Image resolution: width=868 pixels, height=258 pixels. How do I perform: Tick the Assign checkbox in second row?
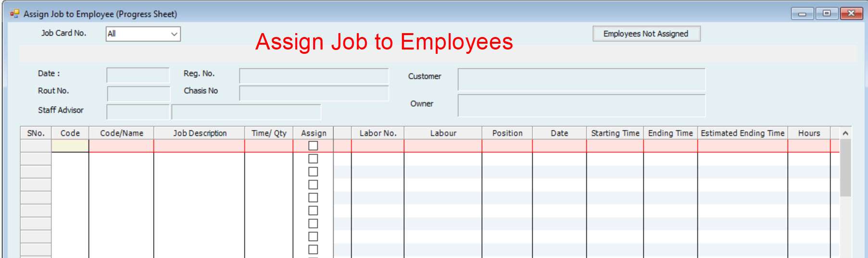coord(313,159)
